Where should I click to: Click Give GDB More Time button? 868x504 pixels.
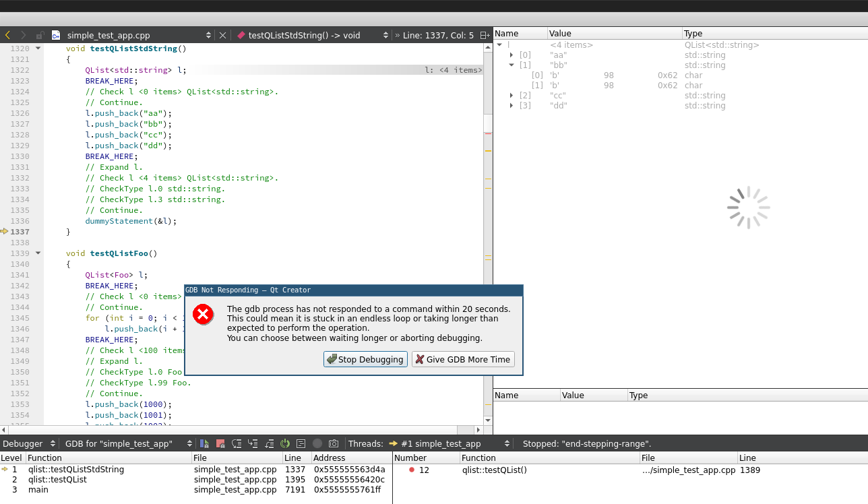462,359
